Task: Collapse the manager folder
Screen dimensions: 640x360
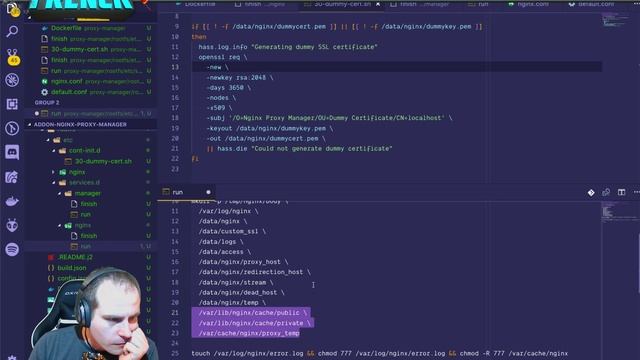Action: click(87, 193)
